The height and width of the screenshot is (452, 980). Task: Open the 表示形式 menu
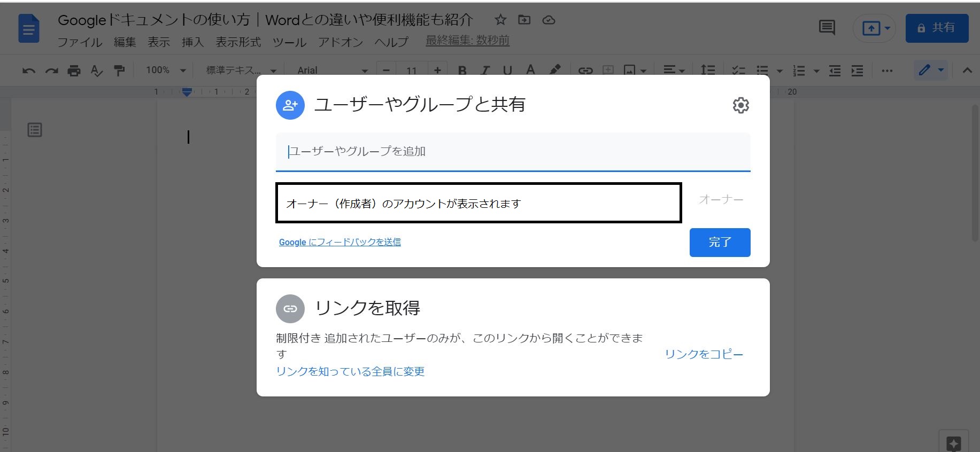[238, 42]
